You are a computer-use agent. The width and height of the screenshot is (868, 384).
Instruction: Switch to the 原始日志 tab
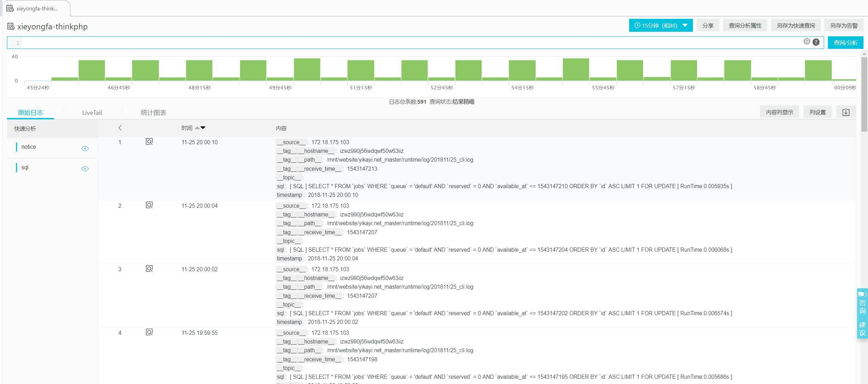pyautogui.click(x=30, y=112)
